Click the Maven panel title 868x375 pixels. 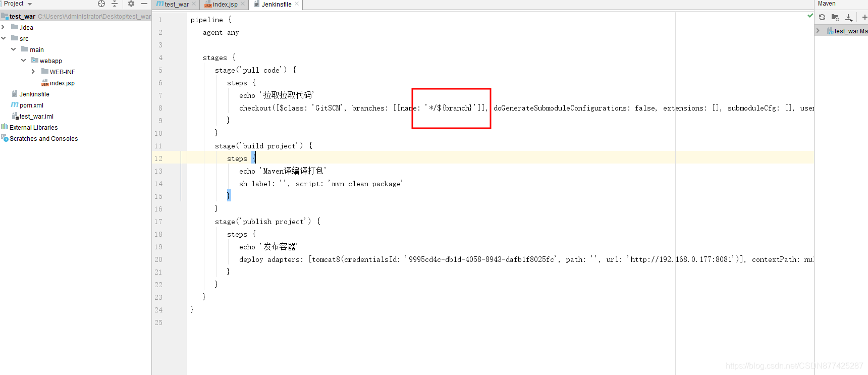[x=827, y=4]
